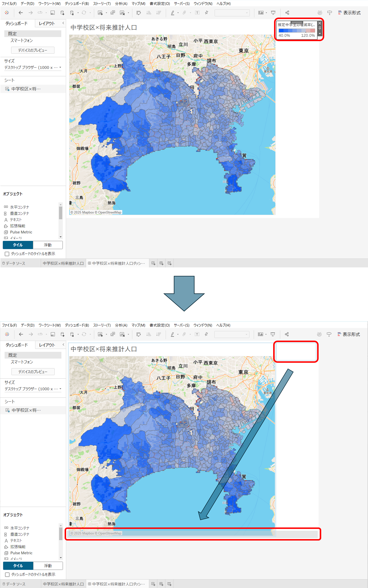The image size is (368, 588).
Task: Click show/hide cards icon in upper toolbar
Action: click(261, 13)
